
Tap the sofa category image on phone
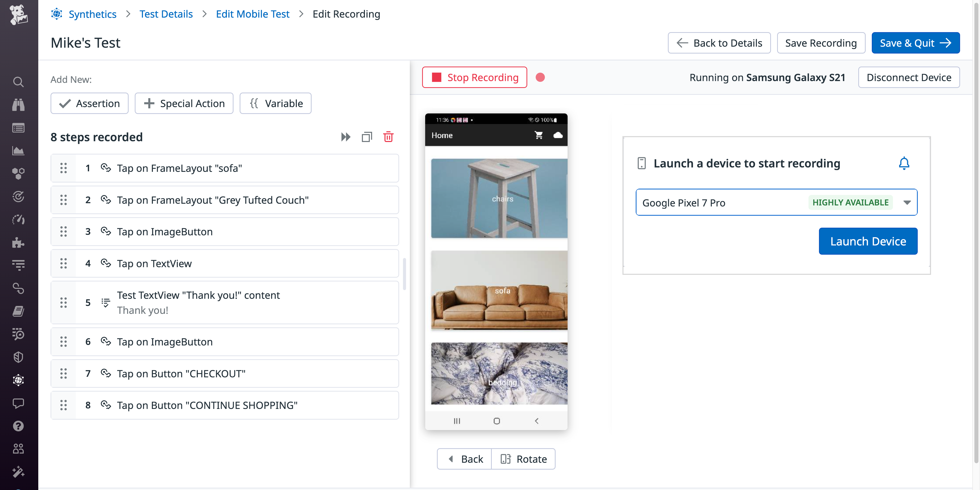click(x=499, y=290)
